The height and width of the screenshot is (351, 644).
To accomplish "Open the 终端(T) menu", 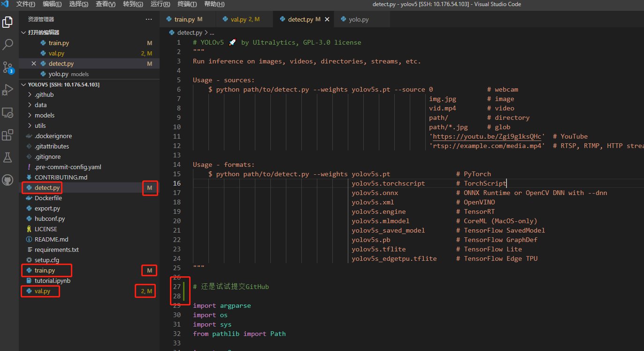I will (x=187, y=4).
